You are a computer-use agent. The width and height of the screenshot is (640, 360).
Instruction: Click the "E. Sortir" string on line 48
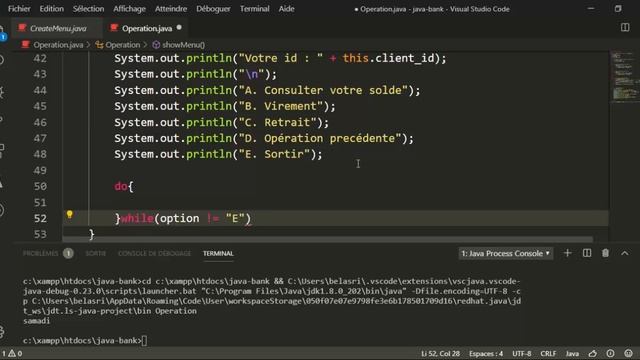pos(274,154)
